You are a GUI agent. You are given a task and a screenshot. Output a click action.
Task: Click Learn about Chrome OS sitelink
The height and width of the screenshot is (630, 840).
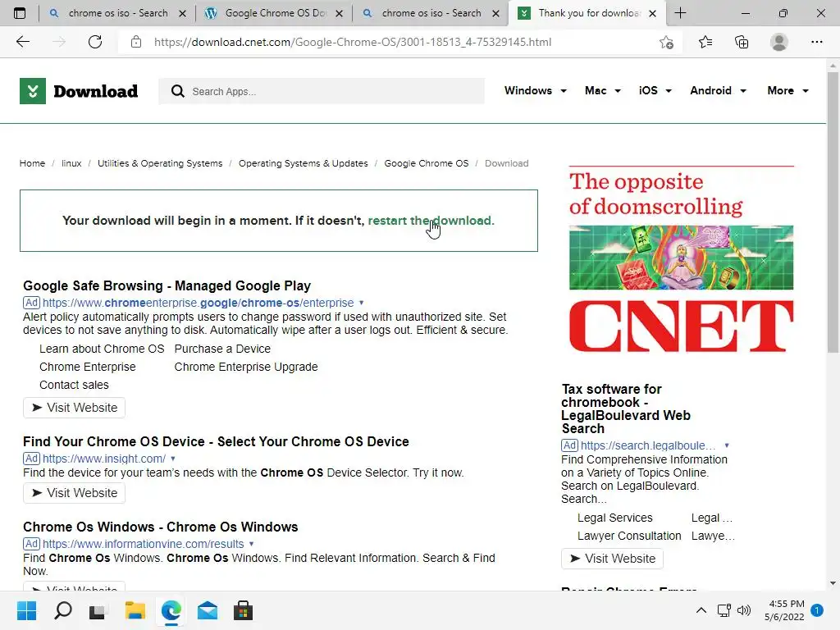click(x=102, y=349)
